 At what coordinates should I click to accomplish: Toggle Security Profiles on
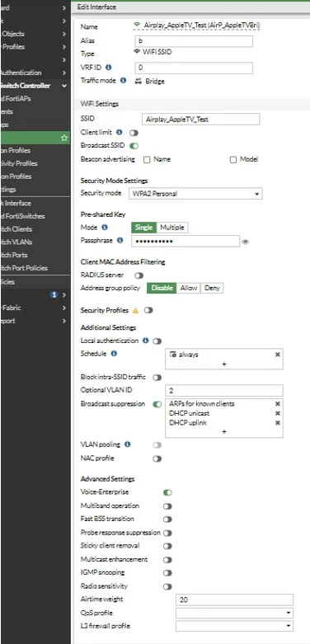(148, 311)
